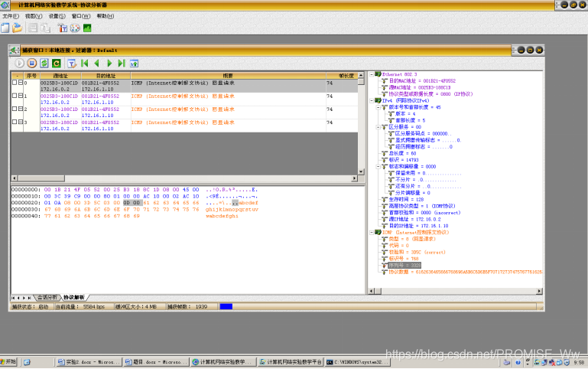The height and width of the screenshot is (369, 588).
Task: Click the green refresh arrows icon
Action: [44, 63]
